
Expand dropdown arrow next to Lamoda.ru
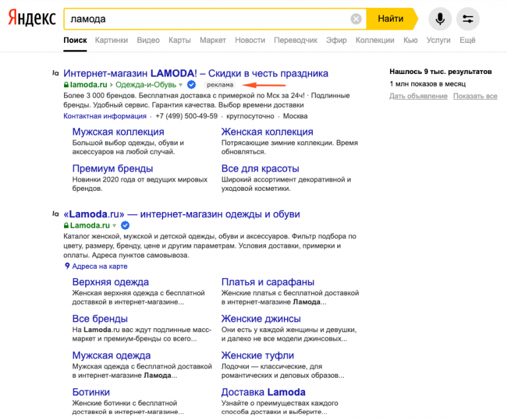[x=114, y=226]
